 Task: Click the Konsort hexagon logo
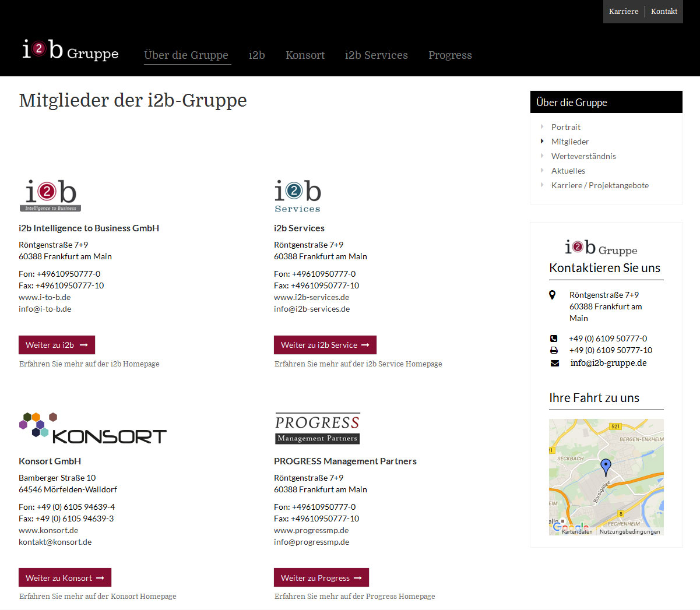pyautogui.click(x=93, y=428)
